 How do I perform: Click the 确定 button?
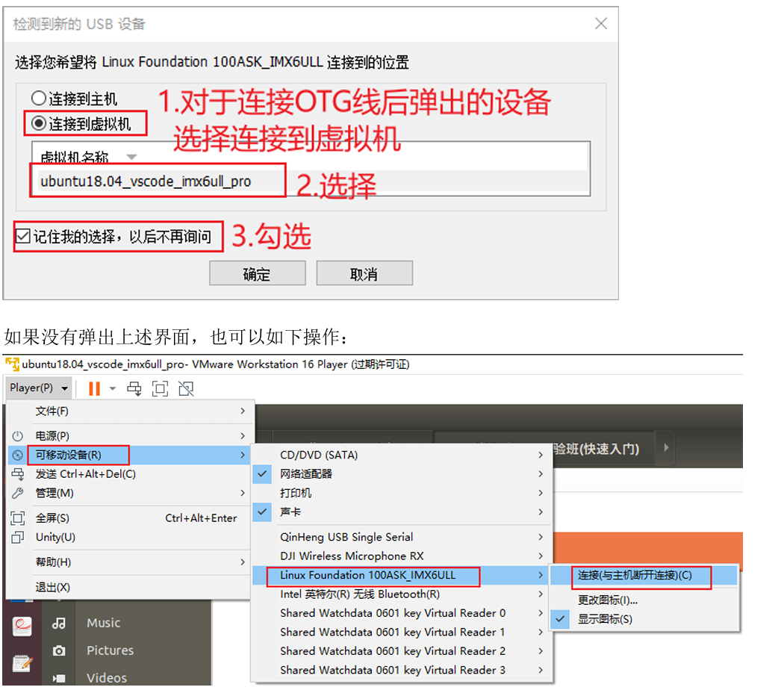tap(257, 273)
